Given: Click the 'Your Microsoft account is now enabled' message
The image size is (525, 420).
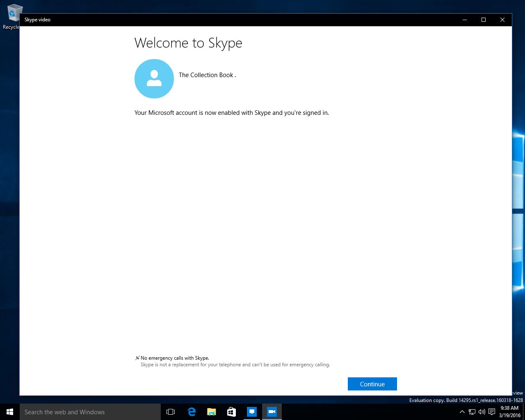Looking at the screenshot, I should pos(232,113).
